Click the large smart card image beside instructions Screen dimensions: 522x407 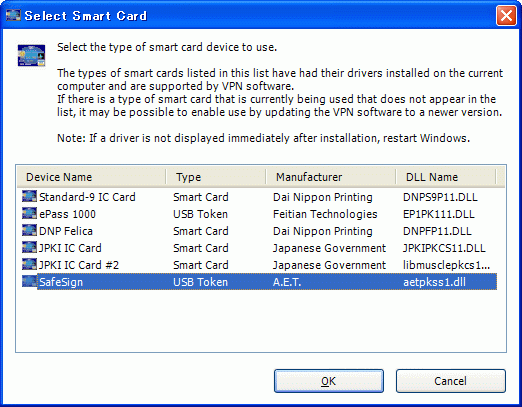(x=31, y=55)
